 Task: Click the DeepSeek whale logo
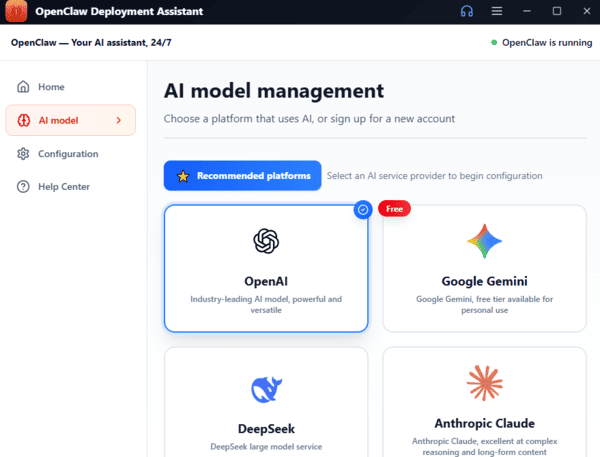tap(266, 389)
